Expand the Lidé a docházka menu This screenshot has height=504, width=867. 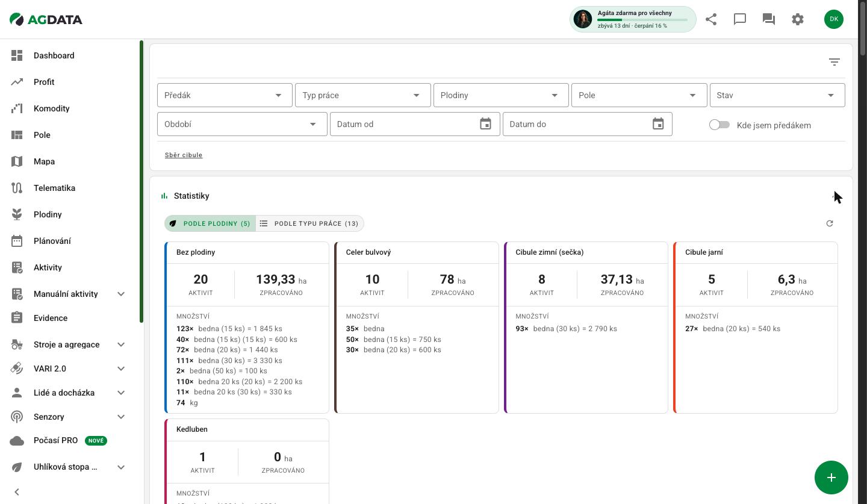click(121, 393)
